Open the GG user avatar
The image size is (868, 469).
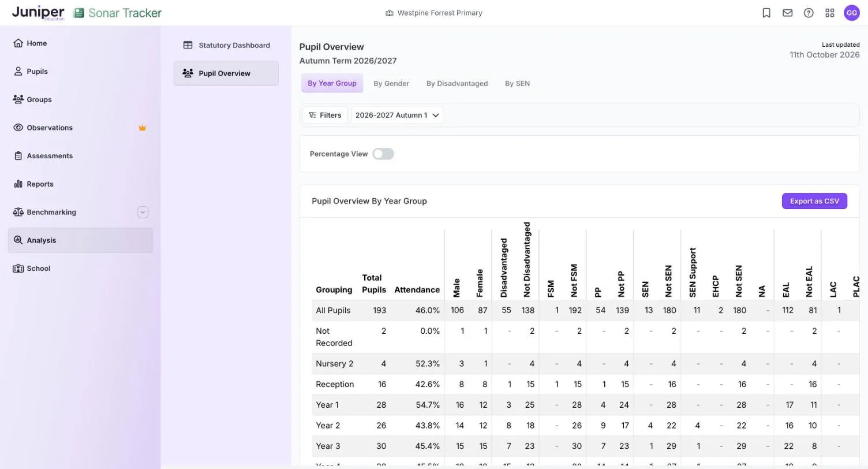pos(852,13)
